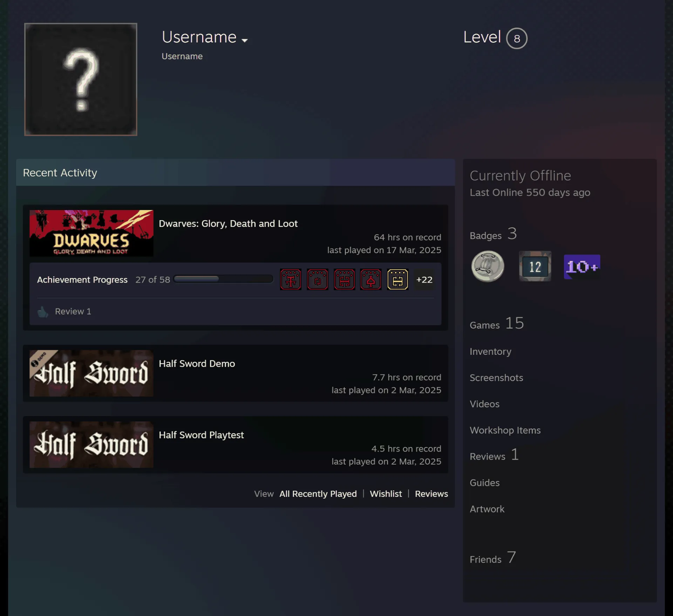Go to Screenshots
Viewport: 673px width, 616px height.
[496, 378]
